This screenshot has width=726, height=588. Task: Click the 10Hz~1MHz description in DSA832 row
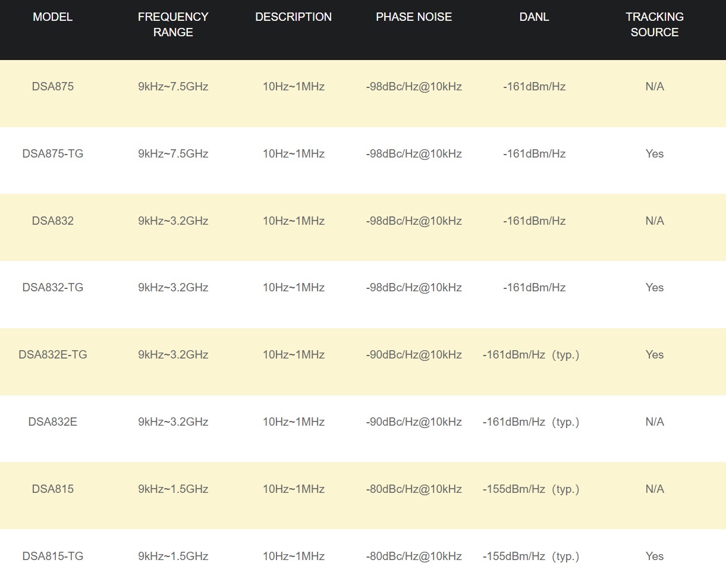294,221
